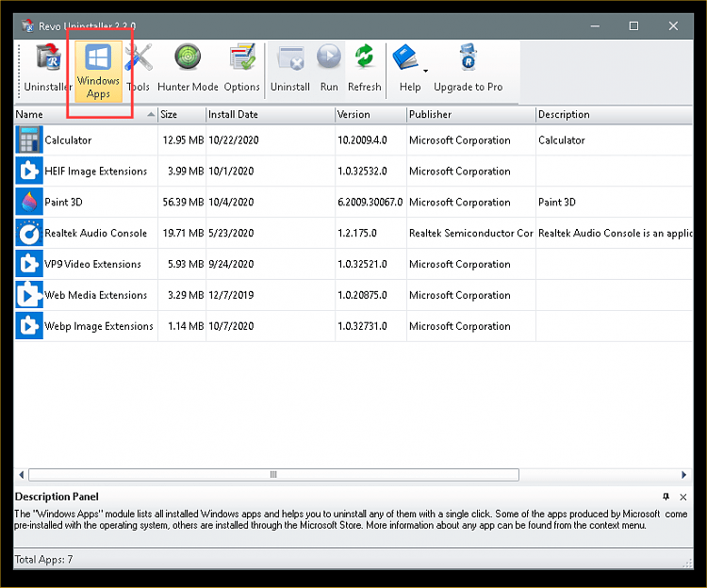Click version 6.2009.30067.0
This screenshot has height=588, width=707.
coord(370,202)
